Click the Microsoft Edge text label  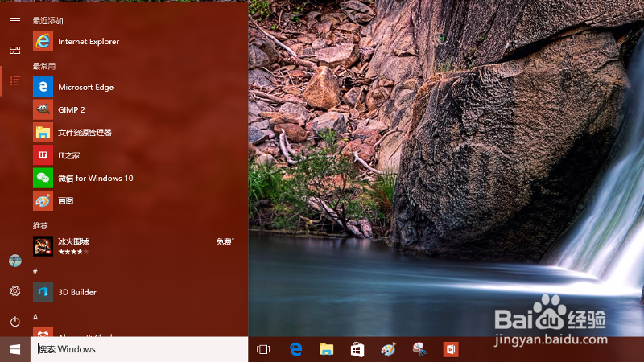point(86,87)
